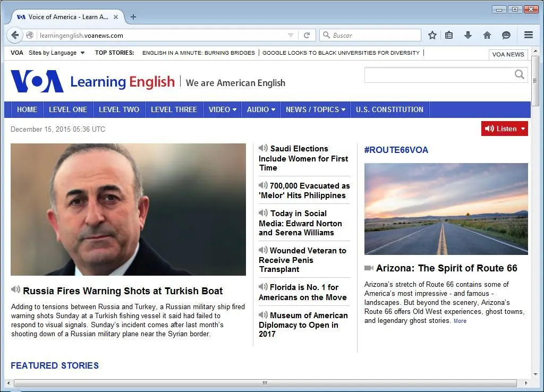Open a new tab with plus button
This screenshot has height=392, width=544.
[x=133, y=16]
